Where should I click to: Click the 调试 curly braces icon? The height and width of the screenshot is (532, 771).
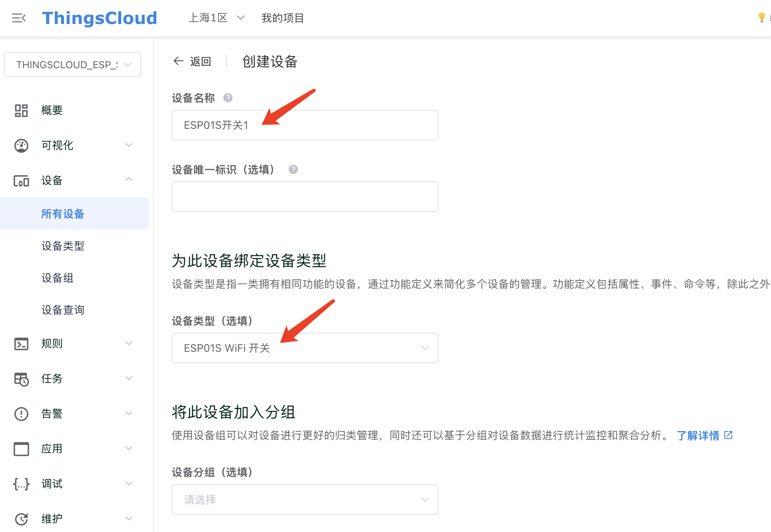tap(21, 484)
